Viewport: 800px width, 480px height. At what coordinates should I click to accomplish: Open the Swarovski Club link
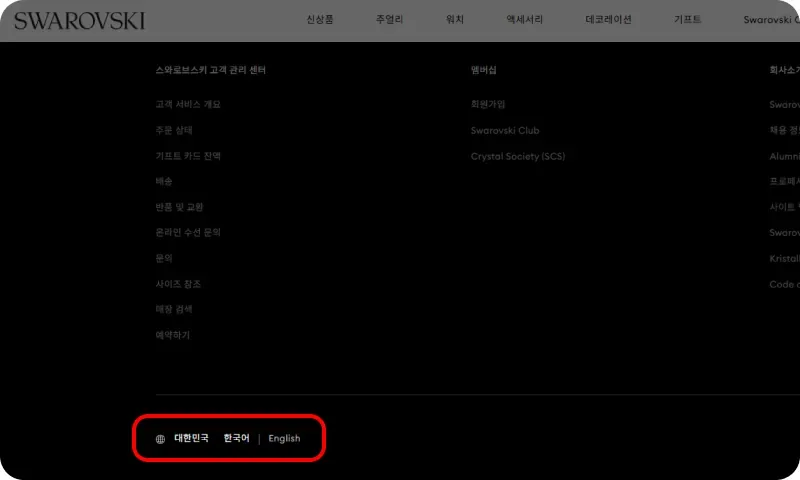pyautogui.click(x=505, y=131)
